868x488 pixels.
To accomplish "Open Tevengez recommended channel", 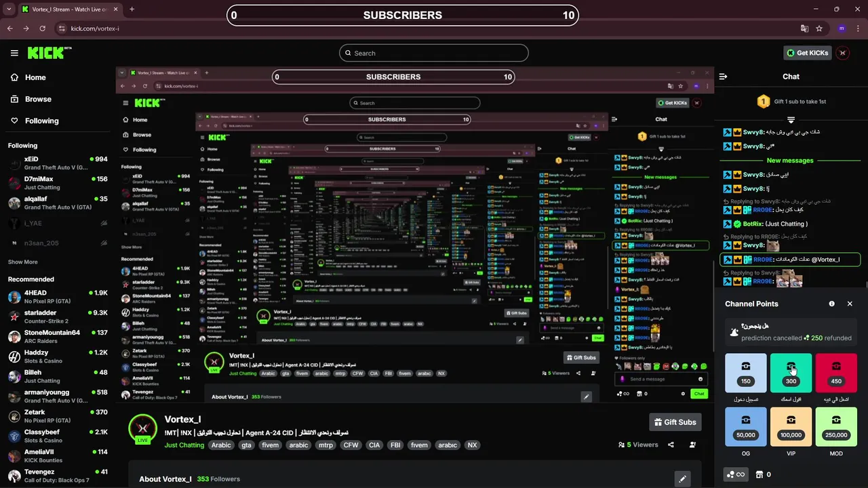I will coord(58,476).
